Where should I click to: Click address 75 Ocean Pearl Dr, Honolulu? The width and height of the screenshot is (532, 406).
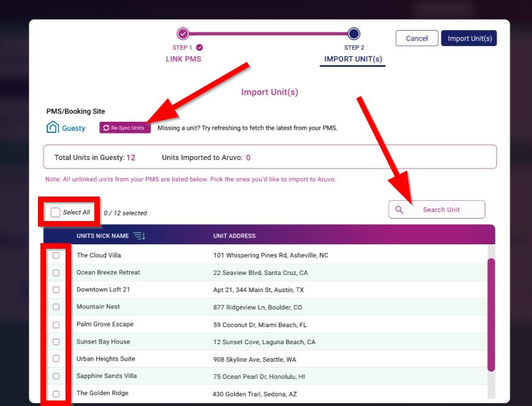pyautogui.click(x=259, y=377)
